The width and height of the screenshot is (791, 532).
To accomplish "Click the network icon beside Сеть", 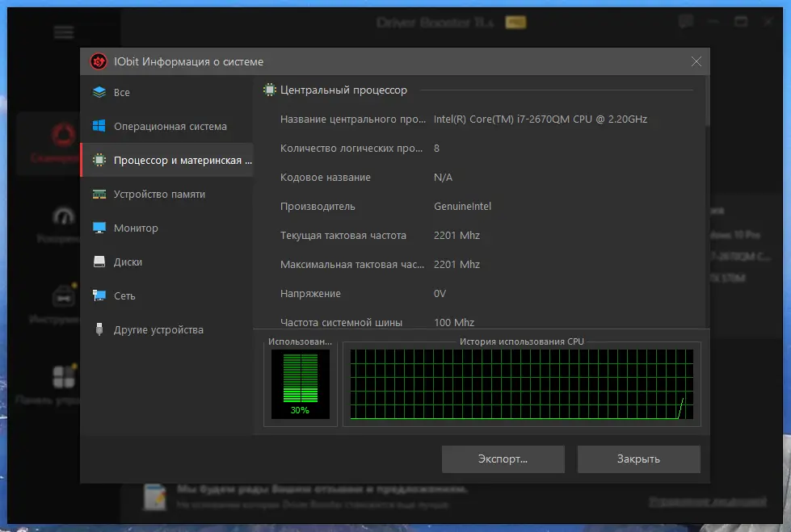I will coord(99,295).
